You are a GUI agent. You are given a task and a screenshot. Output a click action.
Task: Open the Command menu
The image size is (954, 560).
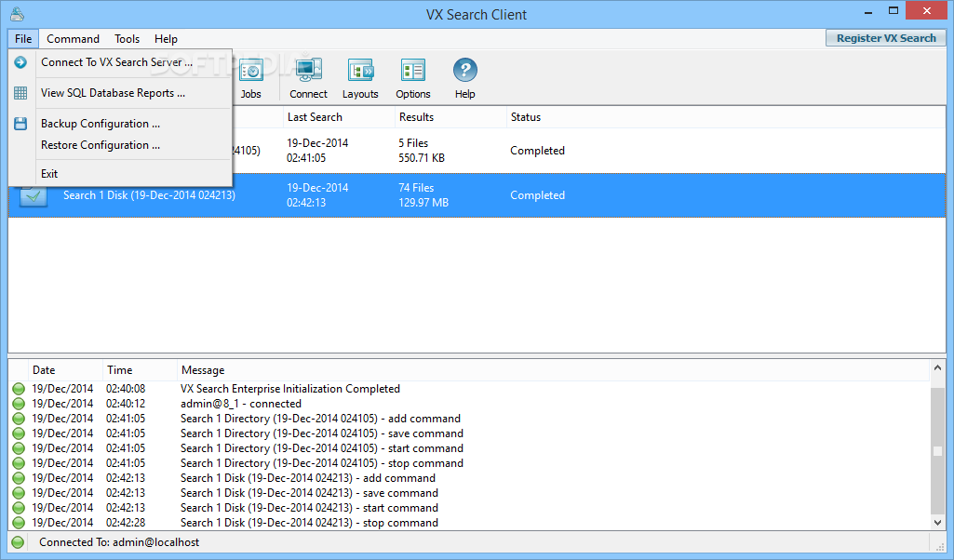click(73, 39)
